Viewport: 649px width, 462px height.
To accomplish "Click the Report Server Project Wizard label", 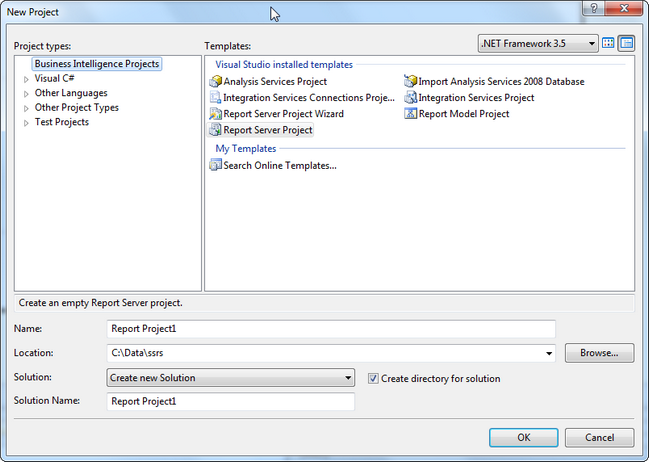I will pos(284,114).
